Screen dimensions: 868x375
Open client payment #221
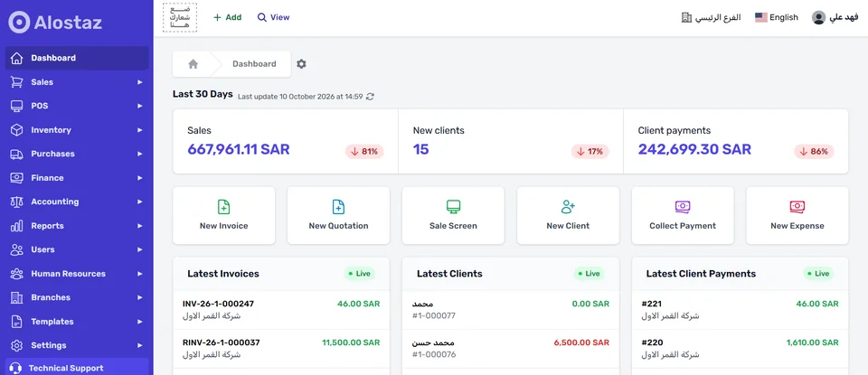click(741, 310)
